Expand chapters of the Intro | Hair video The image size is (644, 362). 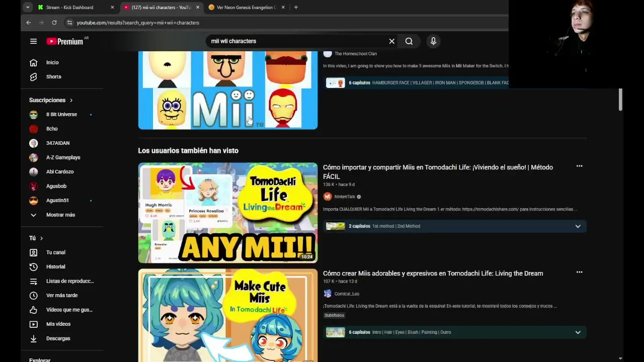(x=578, y=332)
